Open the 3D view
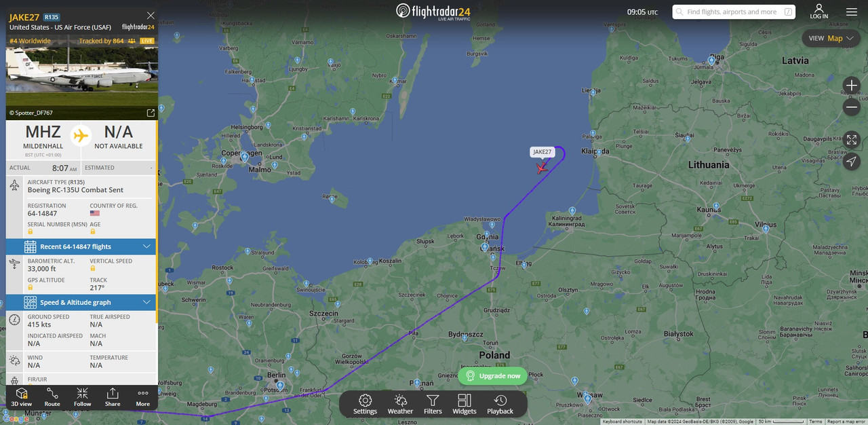 click(x=22, y=397)
